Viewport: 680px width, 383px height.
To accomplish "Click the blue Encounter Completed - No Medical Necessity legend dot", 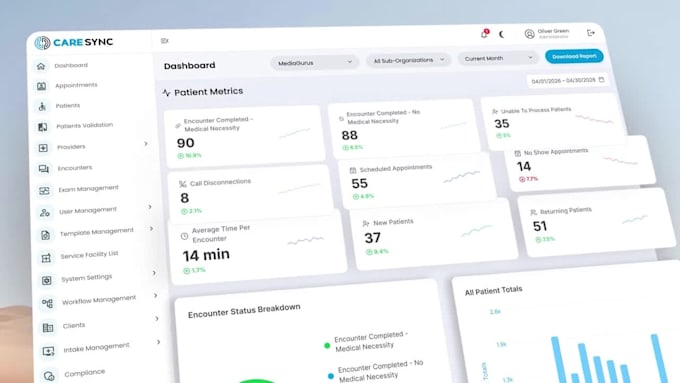I will pyautogui.click(x=330, y=376).
